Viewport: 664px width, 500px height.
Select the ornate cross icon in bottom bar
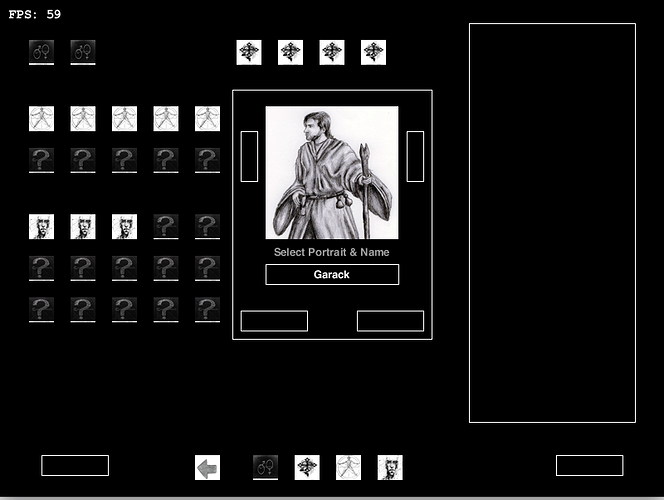point(307,467)
